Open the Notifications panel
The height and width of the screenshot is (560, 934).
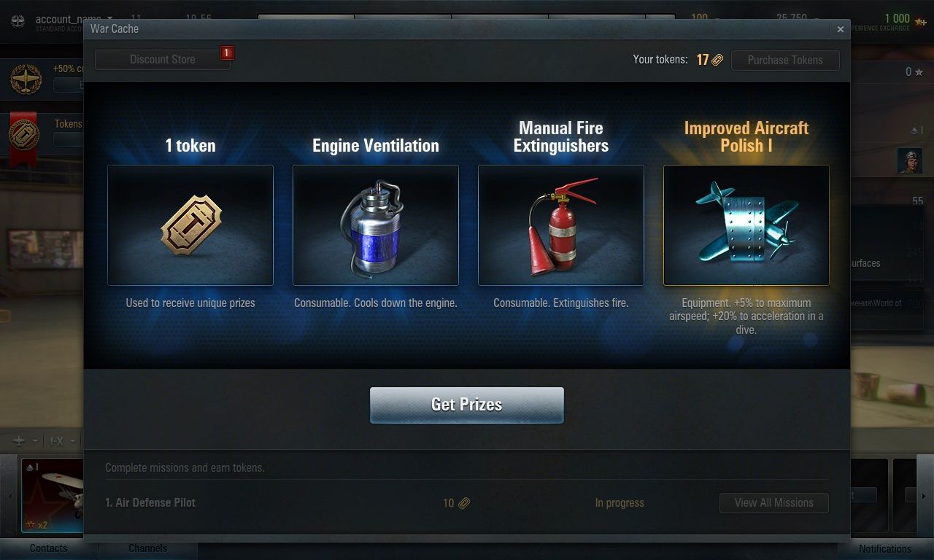[884, 548]
